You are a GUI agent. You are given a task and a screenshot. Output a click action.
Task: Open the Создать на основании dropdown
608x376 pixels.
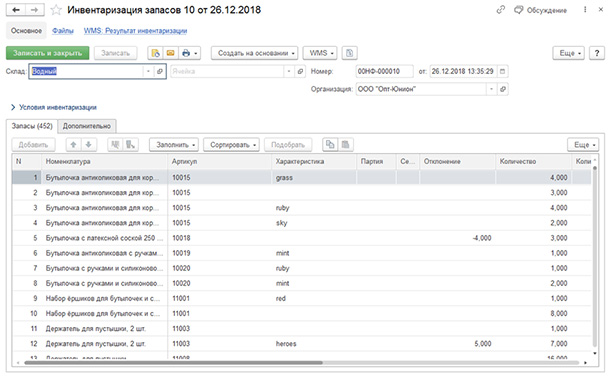[254, 53]
